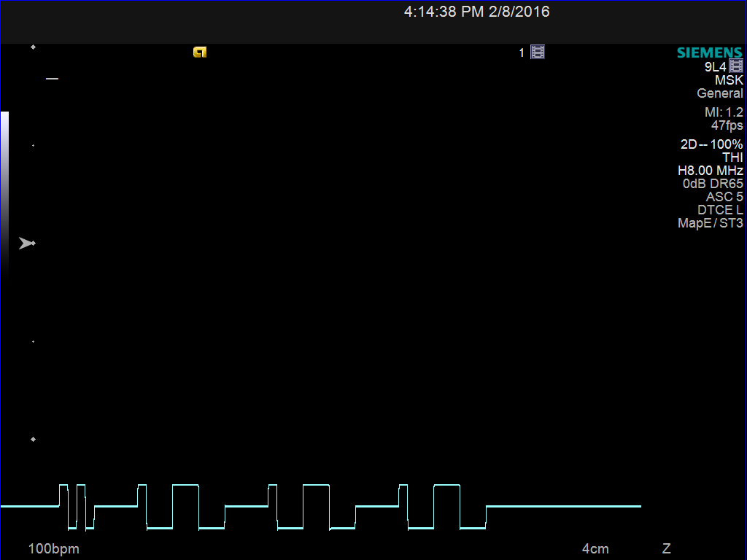Click the film icon beside 9L4
This screenshot has width=747, height=560.
pos(736,66)
